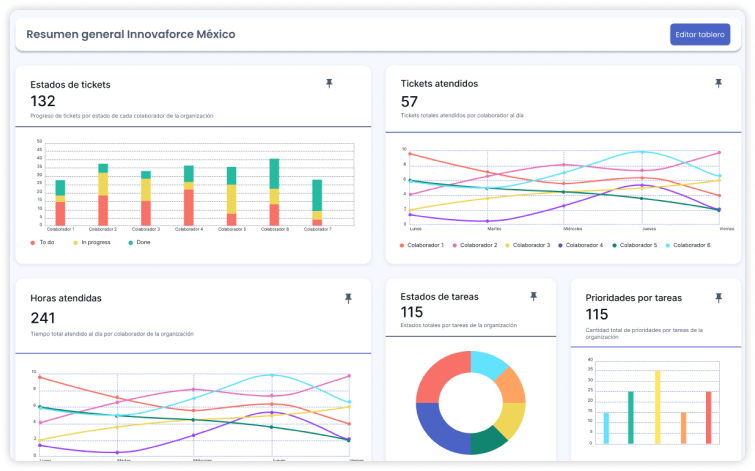Viewport: 755px width, 471px height.
Task: Toggle Colaborador 3 series in Tickets atendidos legend
Action: 528,245
